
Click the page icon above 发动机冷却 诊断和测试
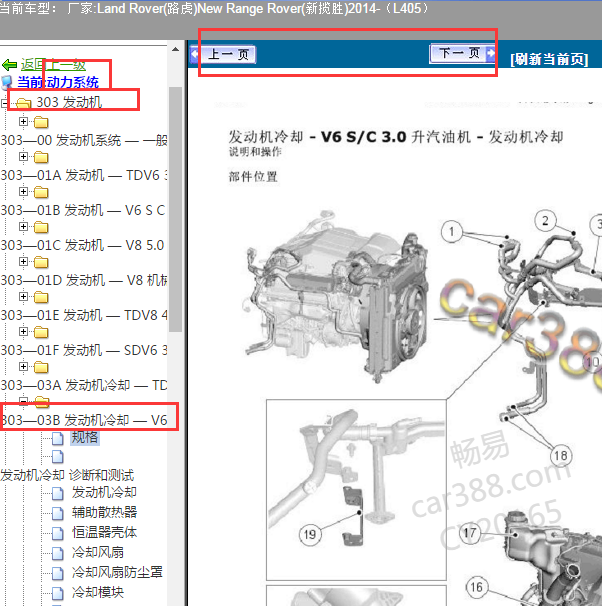(58, 456)
